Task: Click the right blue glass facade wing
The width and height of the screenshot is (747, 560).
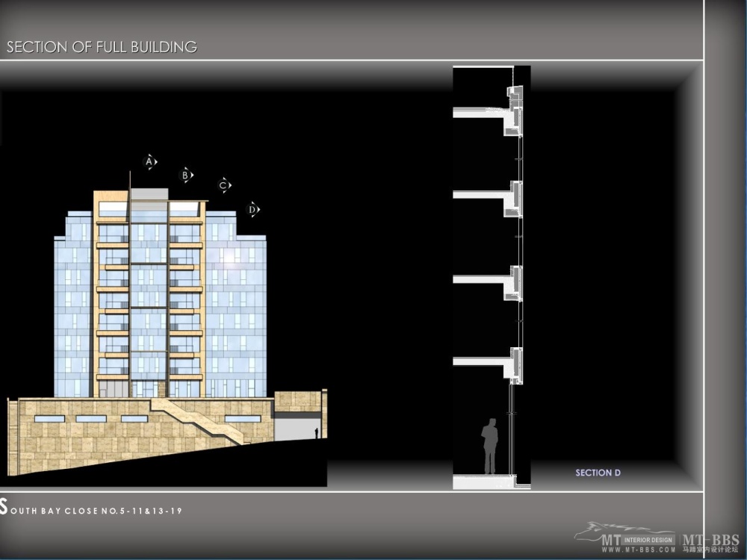Action: (x=235, y=314)
